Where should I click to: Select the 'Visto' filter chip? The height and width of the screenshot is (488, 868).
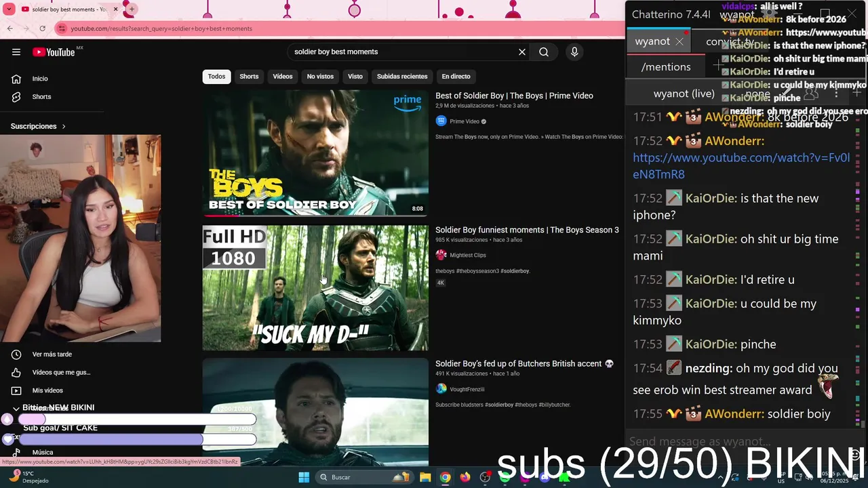tap(355, 77)
